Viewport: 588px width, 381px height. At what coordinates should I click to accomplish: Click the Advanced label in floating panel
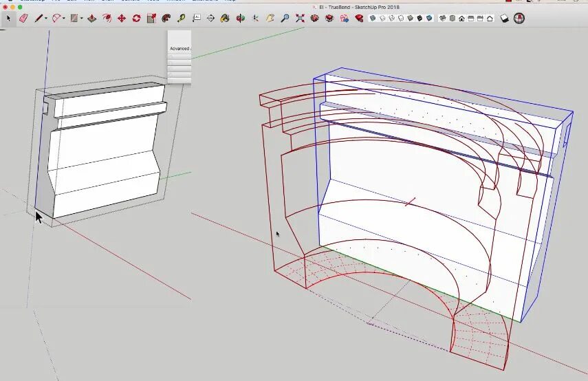pyautogui.click(x=179, y=49)
